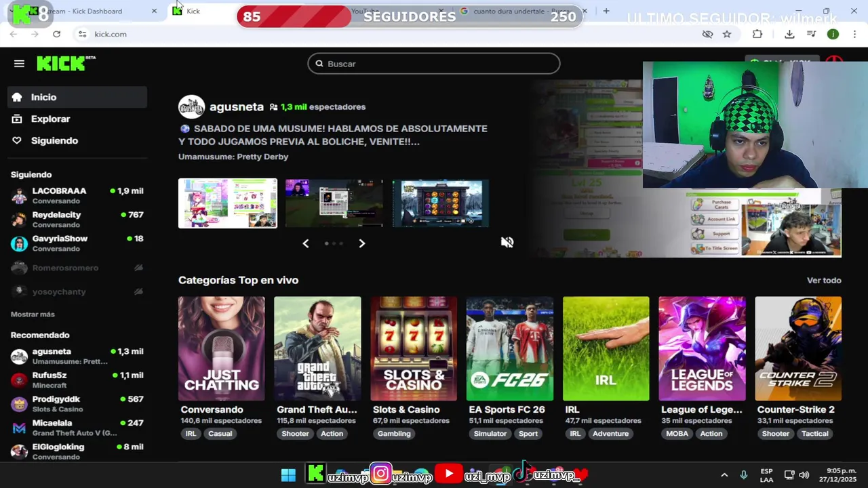Open the Windows Start menu

click(288, 474)
